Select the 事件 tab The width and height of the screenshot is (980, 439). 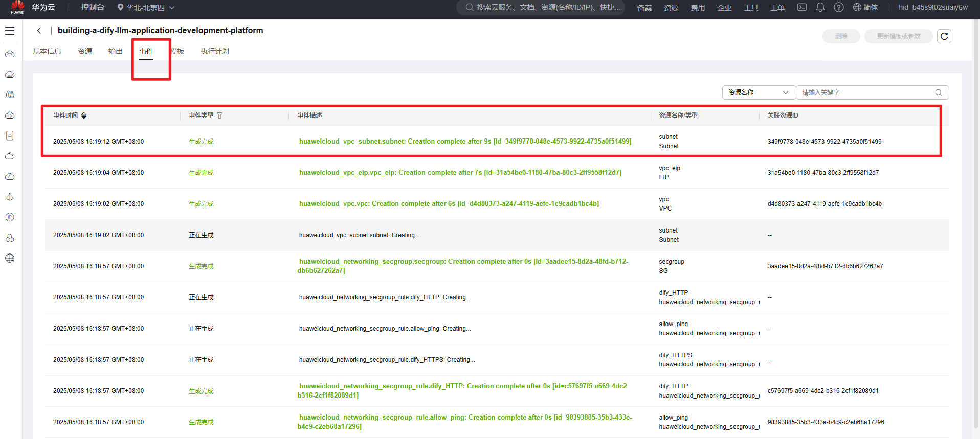tap(146, 51)
